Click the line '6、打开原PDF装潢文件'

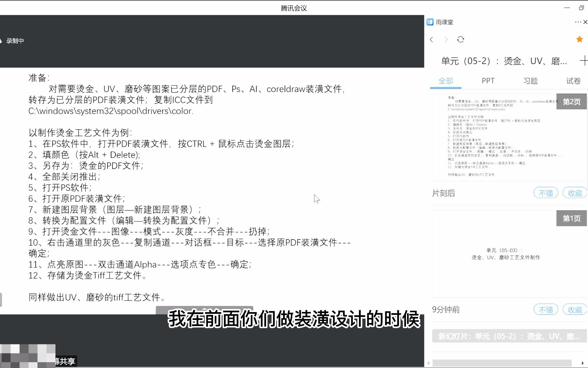click(77, 199)
